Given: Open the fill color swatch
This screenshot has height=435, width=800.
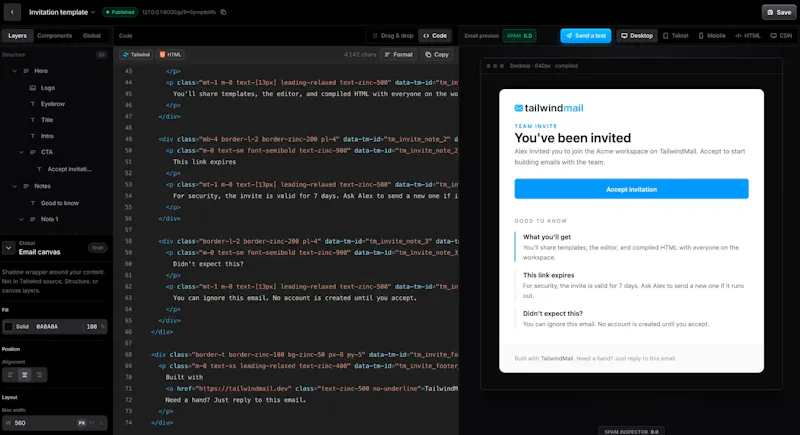Looking at the screenshot, I should click(x=9, y=326).
